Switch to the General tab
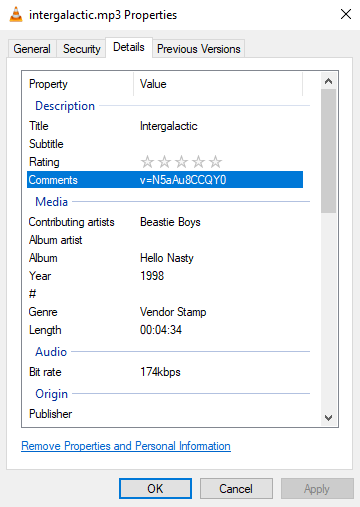This screenshot has width=360, height=507. coord(32,49)
